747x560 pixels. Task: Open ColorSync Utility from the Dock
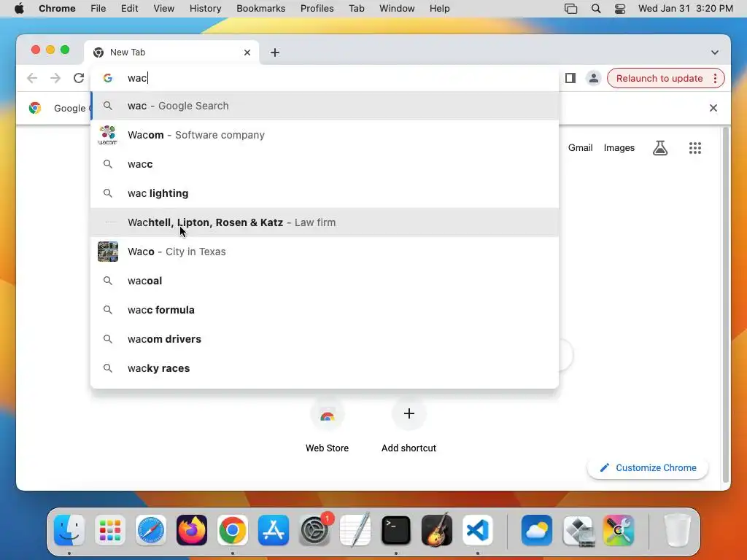(x=619, y=530)
